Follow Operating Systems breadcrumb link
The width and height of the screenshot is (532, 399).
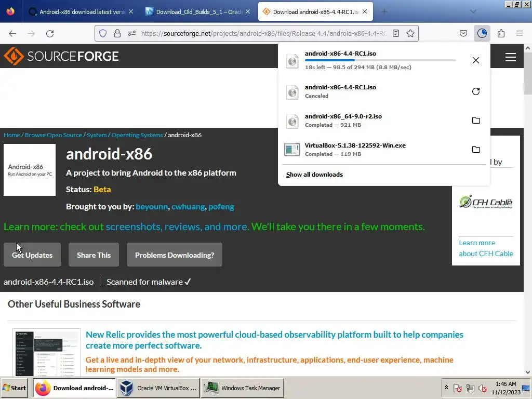pos(137,135)
